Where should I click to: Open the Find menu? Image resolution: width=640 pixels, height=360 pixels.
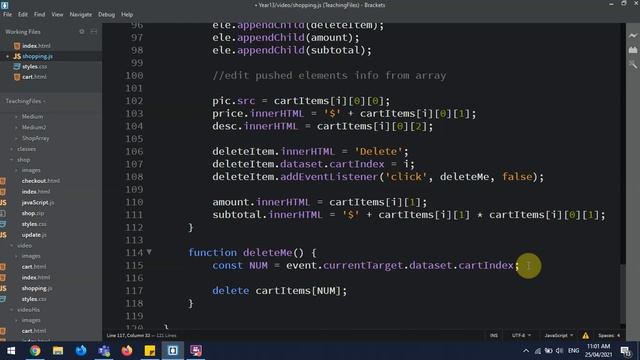[x=39, y=14]
